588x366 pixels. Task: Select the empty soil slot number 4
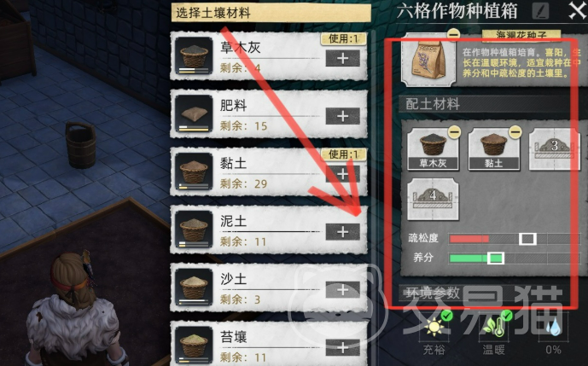433,199
